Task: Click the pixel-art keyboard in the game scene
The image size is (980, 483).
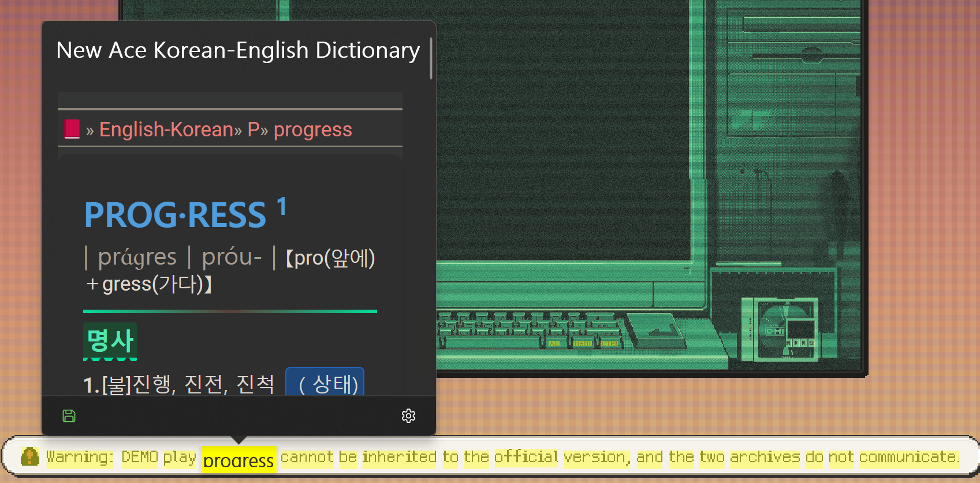Action: (x=530, y=332)
